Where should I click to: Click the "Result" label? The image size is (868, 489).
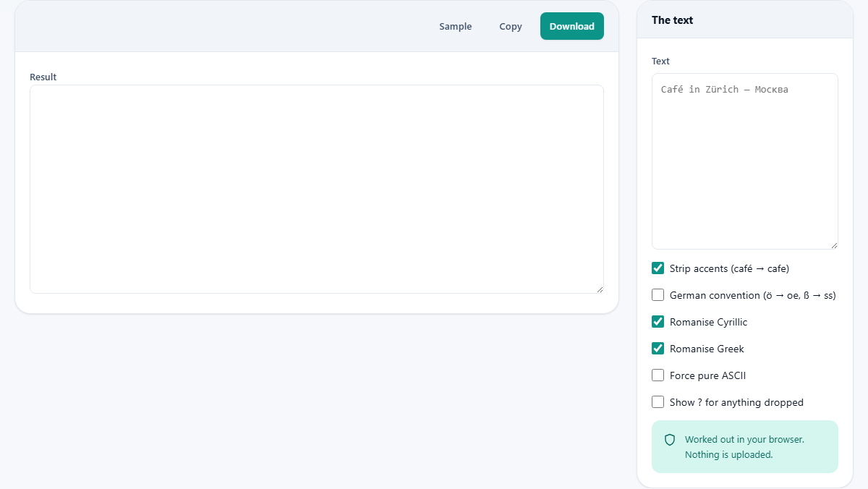click(43, 77)
